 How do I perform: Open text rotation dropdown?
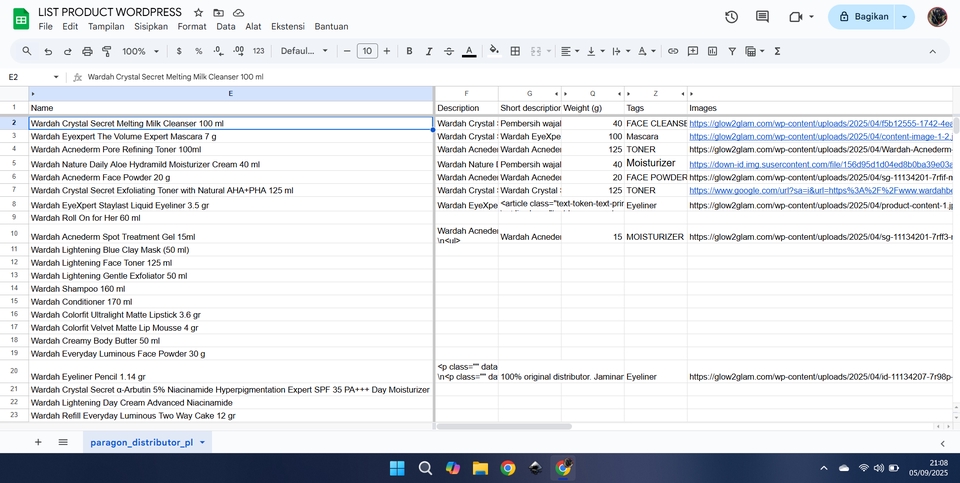(647, 51)
